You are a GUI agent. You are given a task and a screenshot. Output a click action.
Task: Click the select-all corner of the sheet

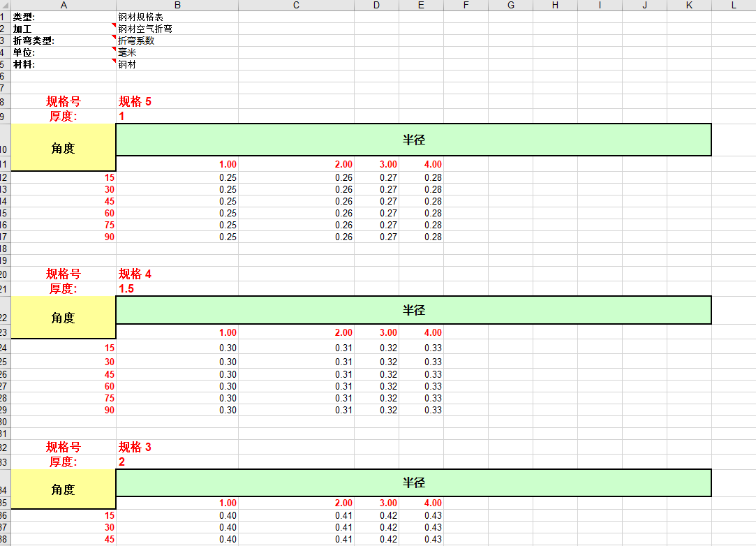pos(6,6)
